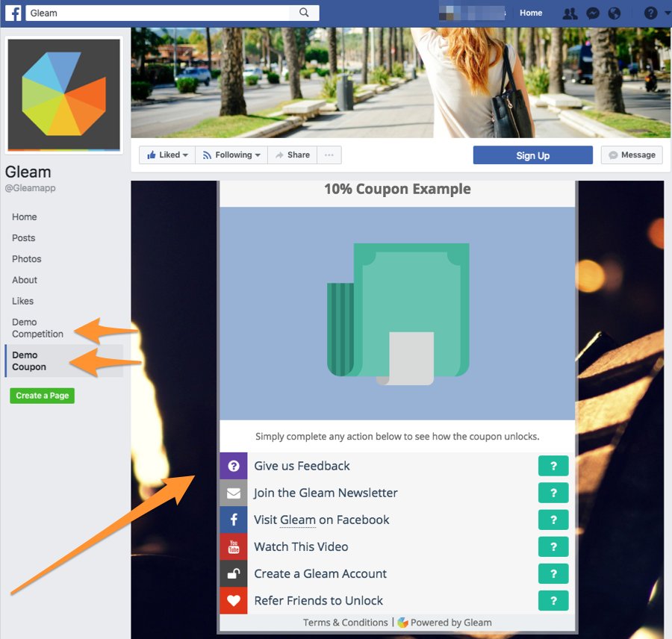Click the green Create a Page button
Image resolution: width=672 pixels, height=639 pixels.
[x=42, y=396]
